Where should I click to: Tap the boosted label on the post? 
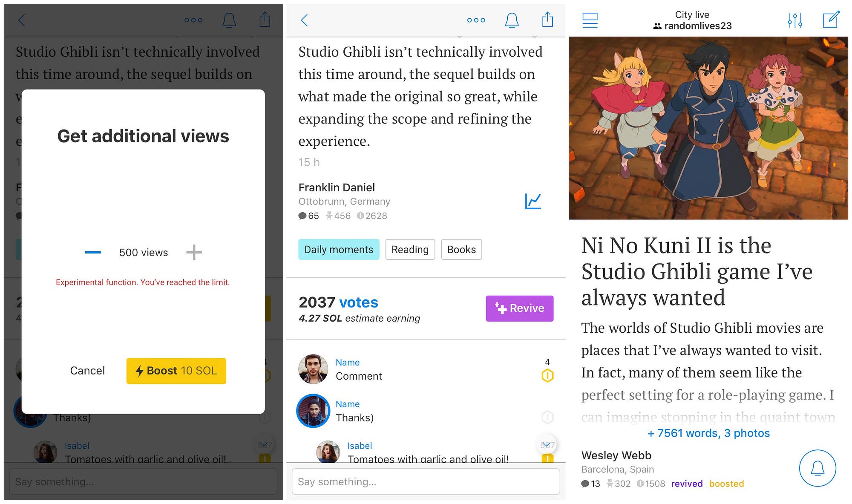click(726, 484)
